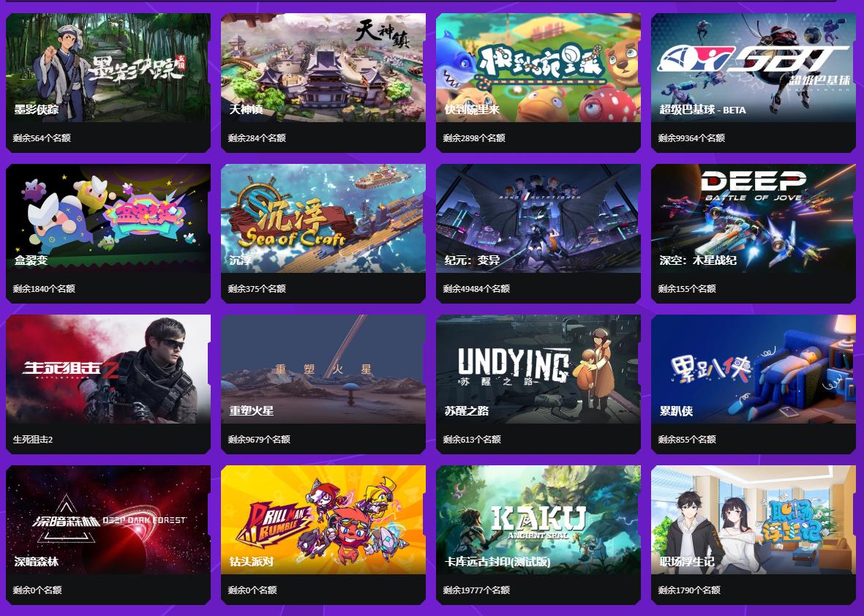The width and height of the screenshot is (864, 616).
Task: Open the 深暗森林 game card
Action: tap(108, 535)
